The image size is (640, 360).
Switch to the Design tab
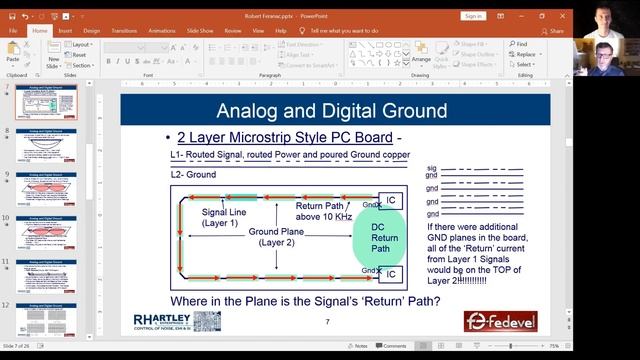(x=91, y=31)
